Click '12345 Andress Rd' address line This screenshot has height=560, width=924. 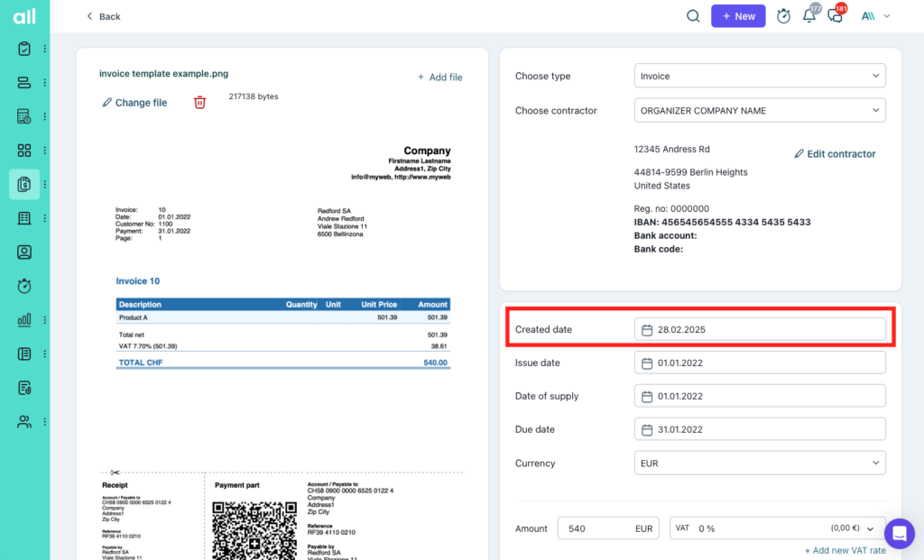[x=671, y=149]
